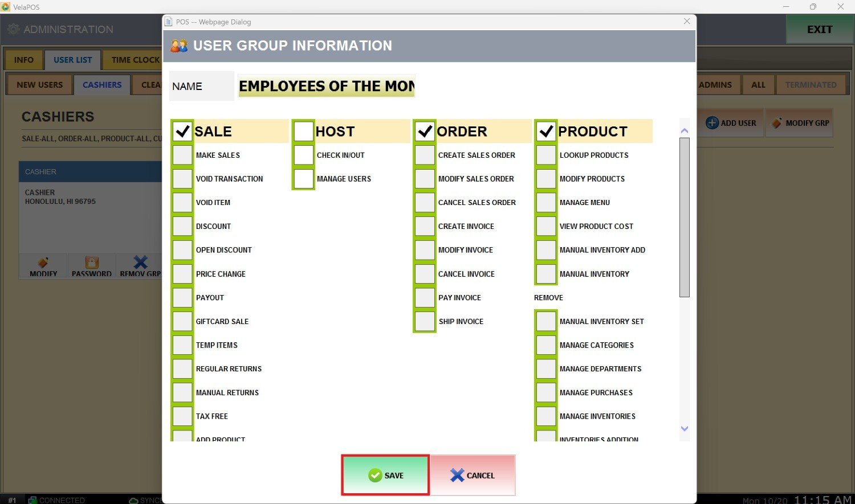Click the Administration gear icon
The width and height of the screenshot is (855, 504).
pyautogui.click(x=14, y=29)
